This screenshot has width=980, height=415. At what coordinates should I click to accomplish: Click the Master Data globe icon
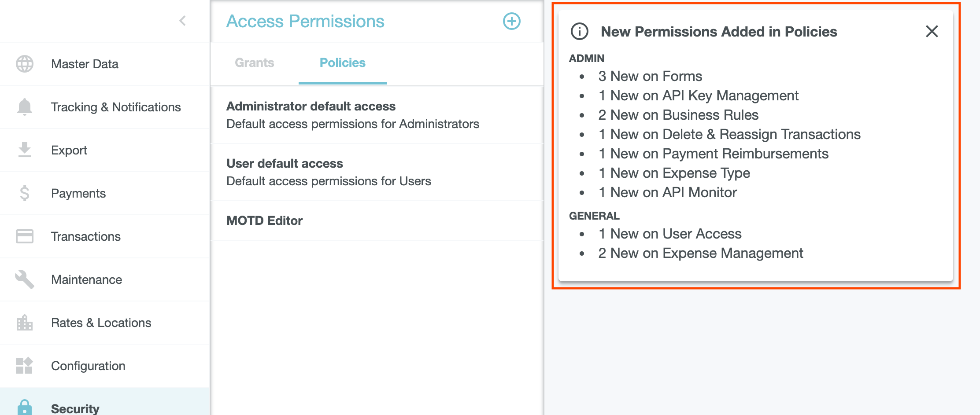point(25,64)
